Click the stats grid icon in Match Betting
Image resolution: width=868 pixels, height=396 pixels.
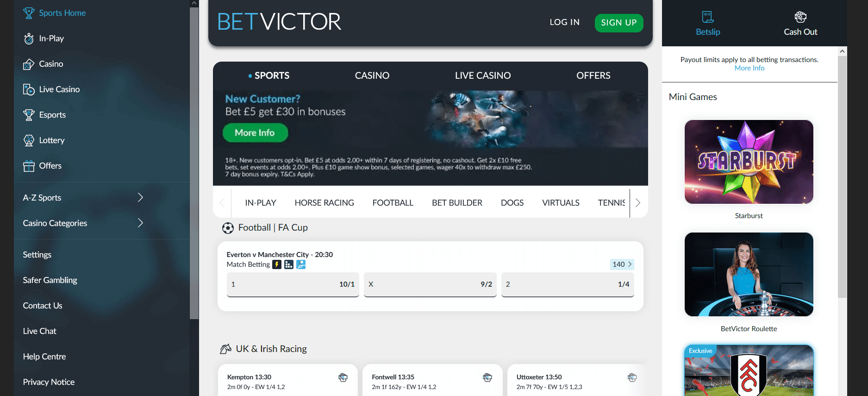click(x=289, y=264)
